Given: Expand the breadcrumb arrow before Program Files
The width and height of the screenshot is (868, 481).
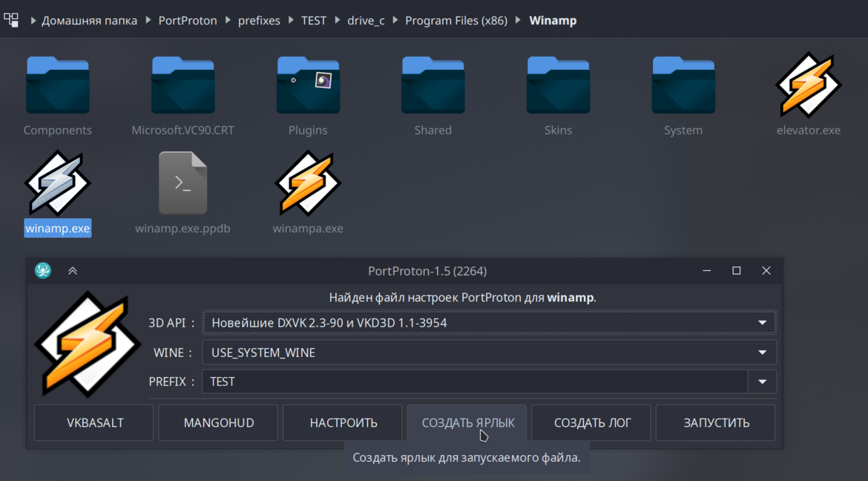Looking at the screenshot, I should pos(395,21).
